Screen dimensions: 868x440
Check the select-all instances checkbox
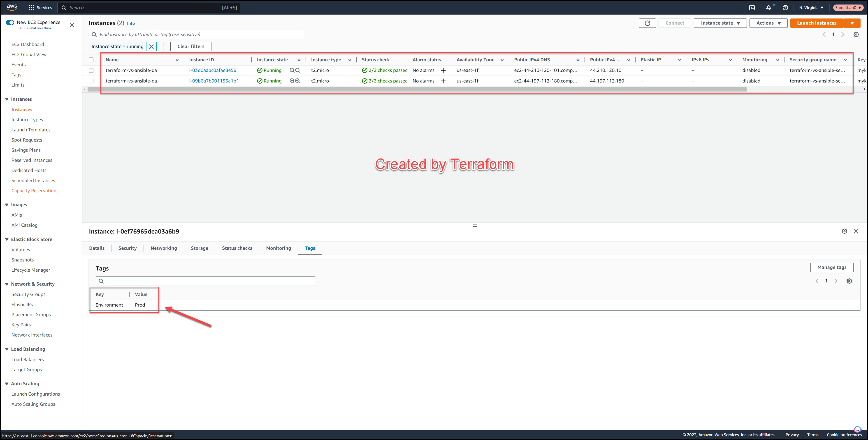pyautogui.click(x=91, y=60)
